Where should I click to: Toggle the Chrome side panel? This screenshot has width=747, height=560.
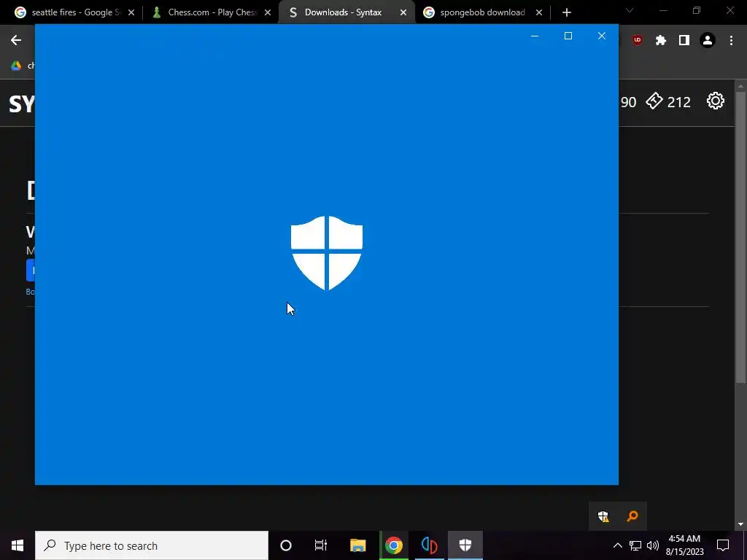coord(684,40)
